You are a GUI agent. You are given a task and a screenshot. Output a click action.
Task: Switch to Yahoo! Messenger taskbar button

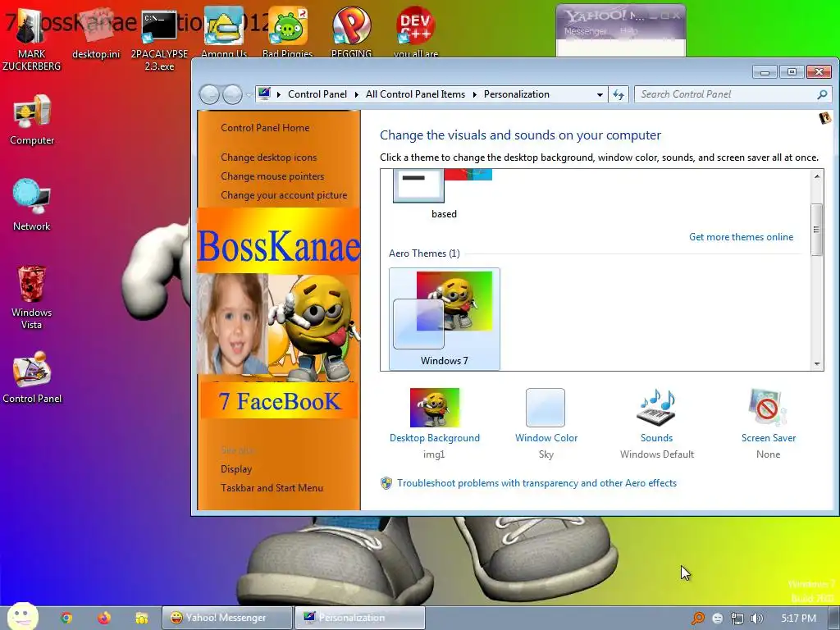coord(227,618)
